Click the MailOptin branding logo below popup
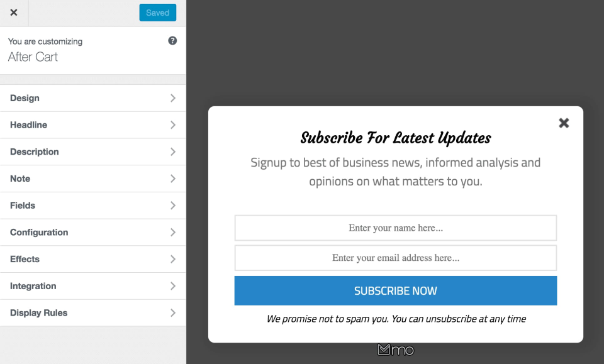The width and height of the screenshot is (604, 364). (396, 350)
